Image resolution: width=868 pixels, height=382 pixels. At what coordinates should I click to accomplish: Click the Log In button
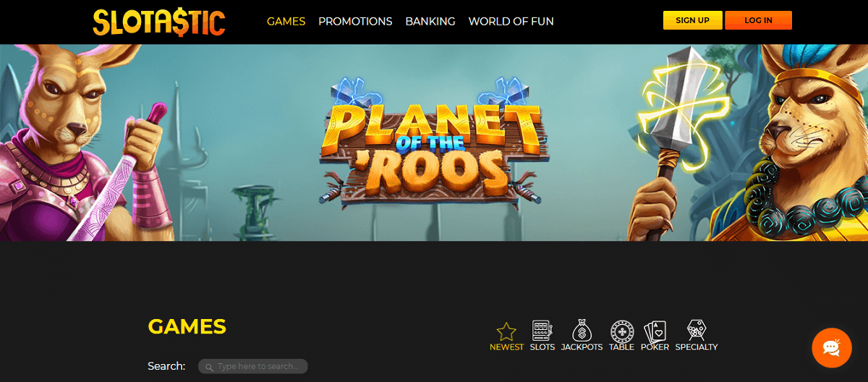click(758, 20)
